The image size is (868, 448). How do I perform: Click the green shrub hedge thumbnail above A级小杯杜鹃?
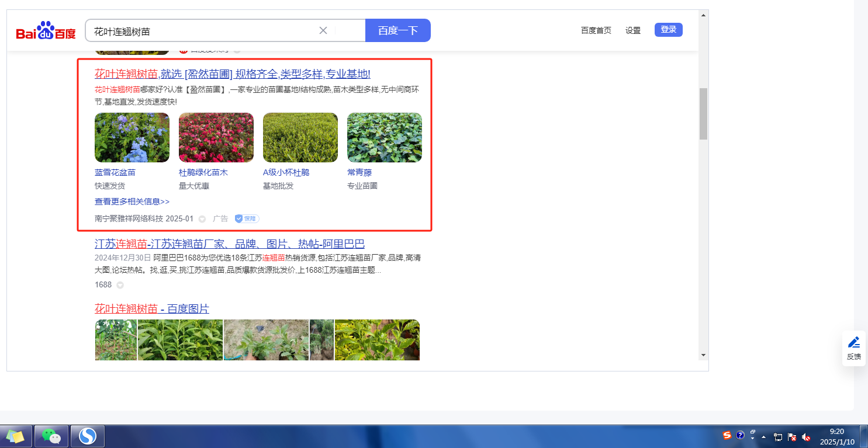point(300,137)
